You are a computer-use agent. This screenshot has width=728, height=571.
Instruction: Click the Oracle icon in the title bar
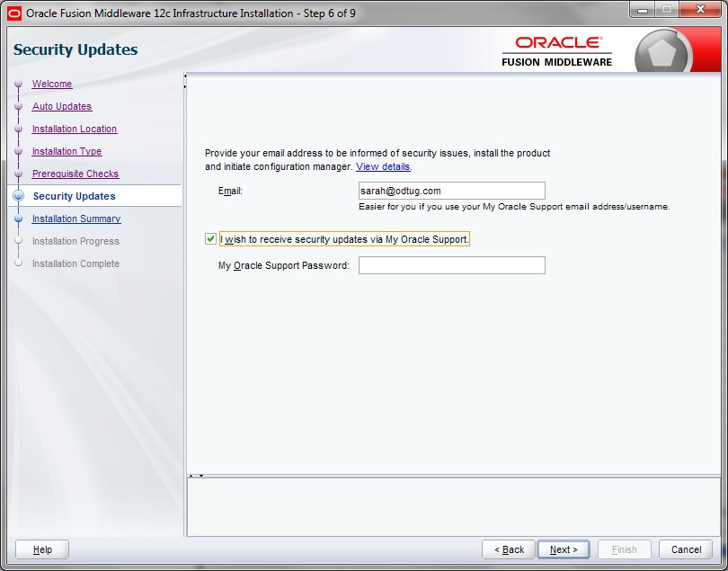(13, 13)
